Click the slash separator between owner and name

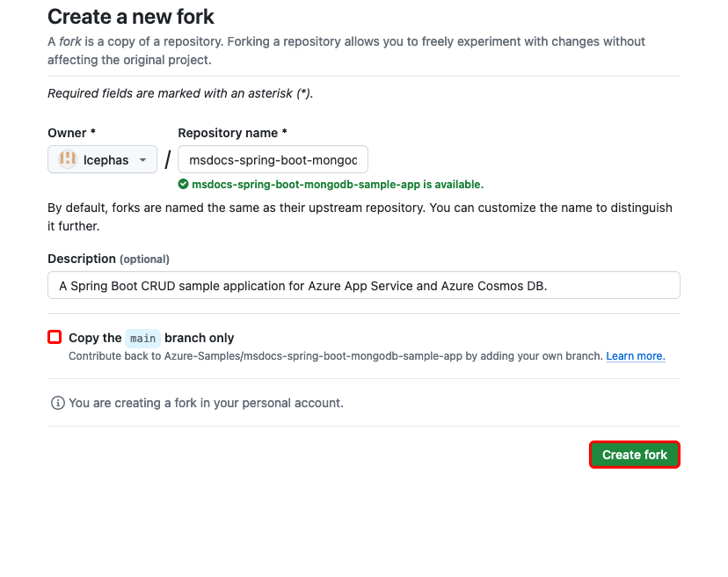[168, 160]
